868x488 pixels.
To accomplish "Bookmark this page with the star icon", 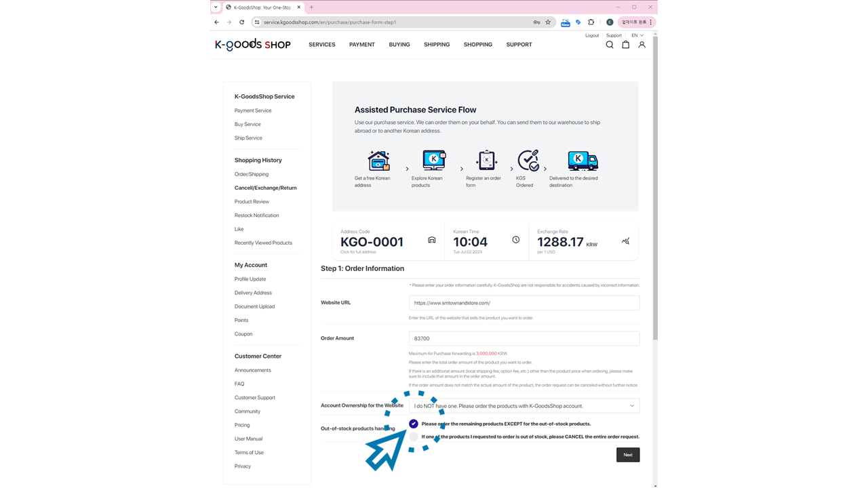I will (x=548, y=22).
